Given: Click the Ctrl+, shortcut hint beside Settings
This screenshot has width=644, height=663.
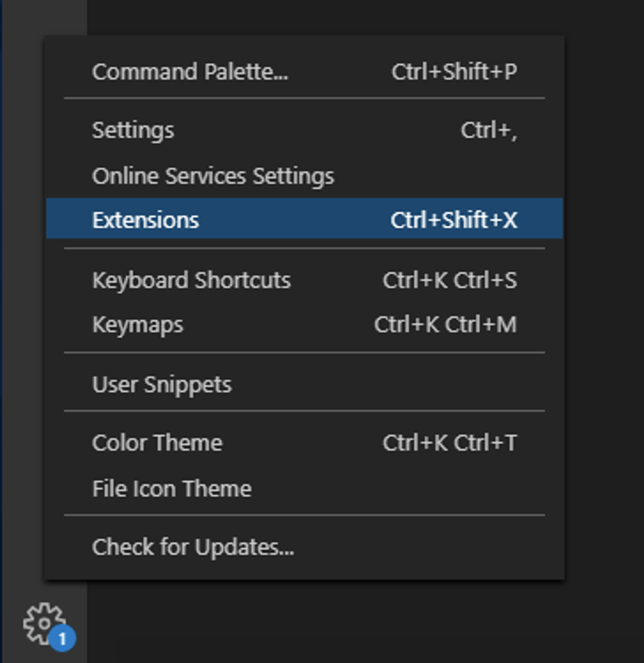Looking at the screenshot, I should [x=488, y=130].
